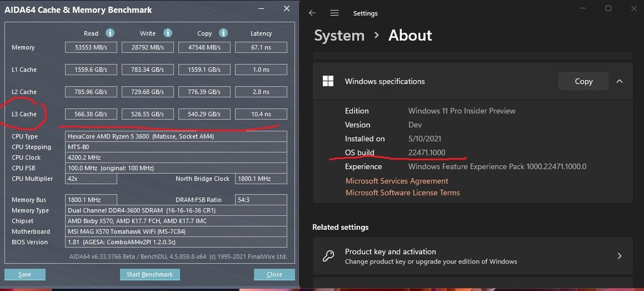Save the benchmark results
Viewport: 644px width, 291px height.
pos(25,274)
